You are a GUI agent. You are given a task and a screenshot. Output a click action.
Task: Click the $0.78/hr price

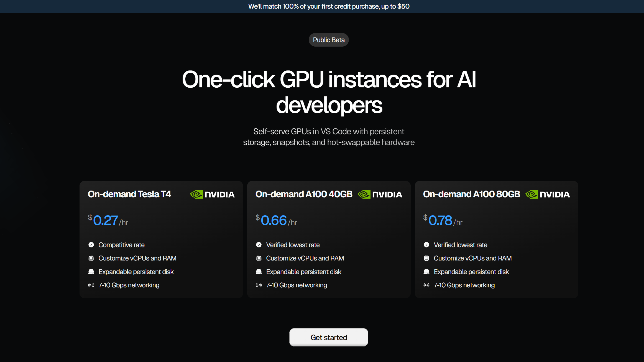443,221
